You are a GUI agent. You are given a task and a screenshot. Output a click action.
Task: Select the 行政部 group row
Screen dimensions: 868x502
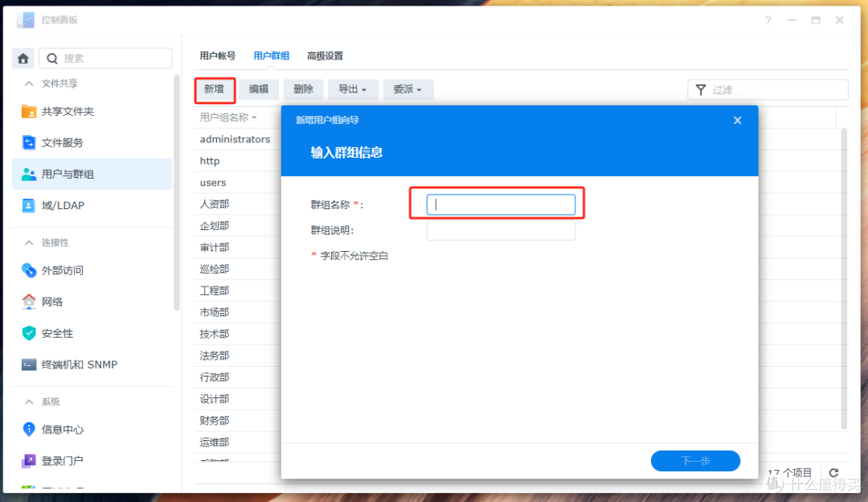point(239,376)
